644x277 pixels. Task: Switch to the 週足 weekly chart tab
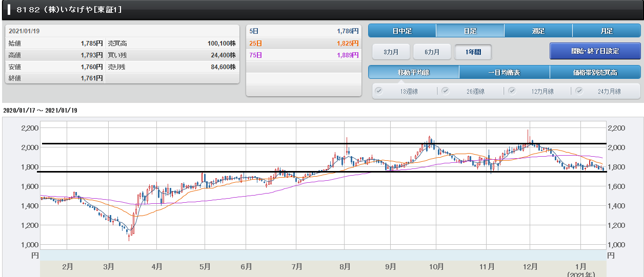click(x=538, y=31)
